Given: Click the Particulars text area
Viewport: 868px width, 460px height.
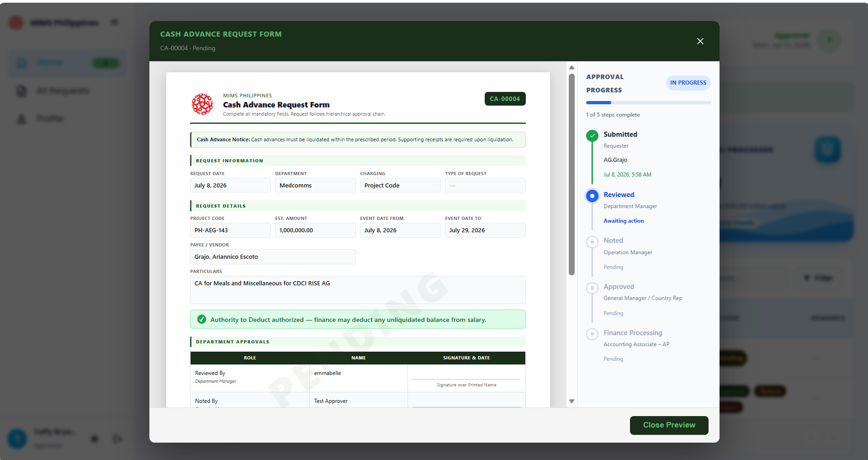Looking at the screenshot, I should [358, 289].
